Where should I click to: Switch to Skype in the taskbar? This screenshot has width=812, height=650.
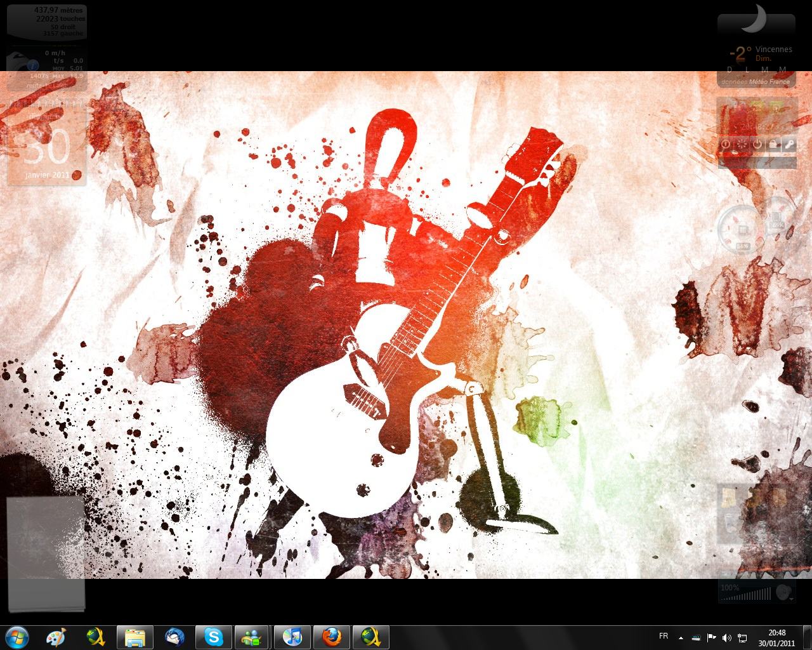pyautogui.click(x=214, y=637)
